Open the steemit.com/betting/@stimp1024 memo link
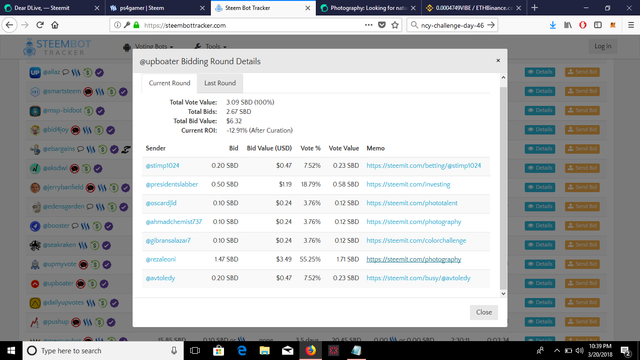Screen dimensions: 640x360 [x=424, y=165]
